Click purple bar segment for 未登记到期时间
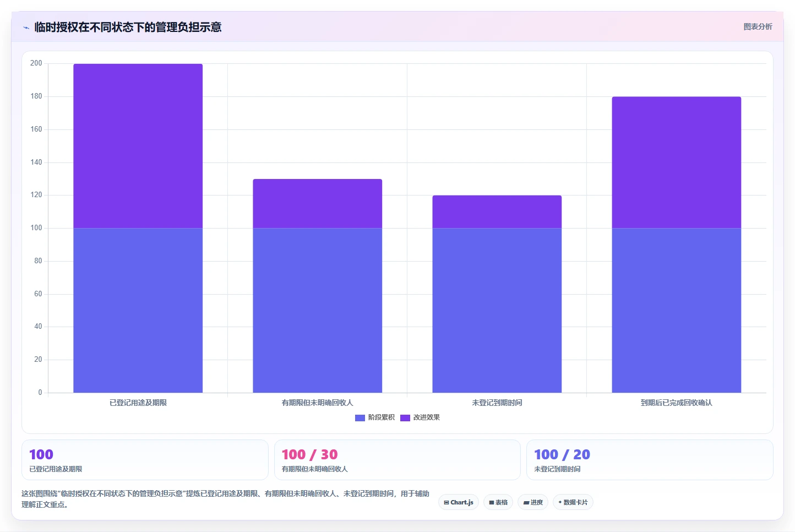795x532 pixels. (x=497, y=211)
